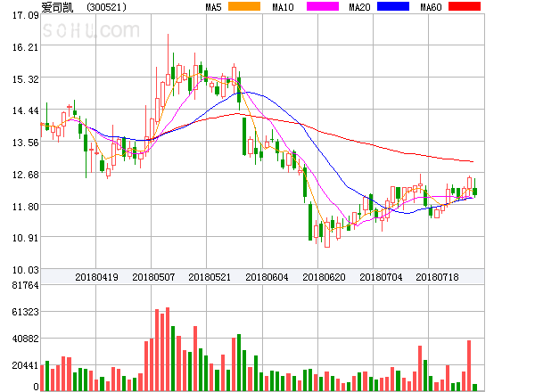535x392 pixels.
Task: Click the 12.68 price axis label
Action: (x=26, y=175)
